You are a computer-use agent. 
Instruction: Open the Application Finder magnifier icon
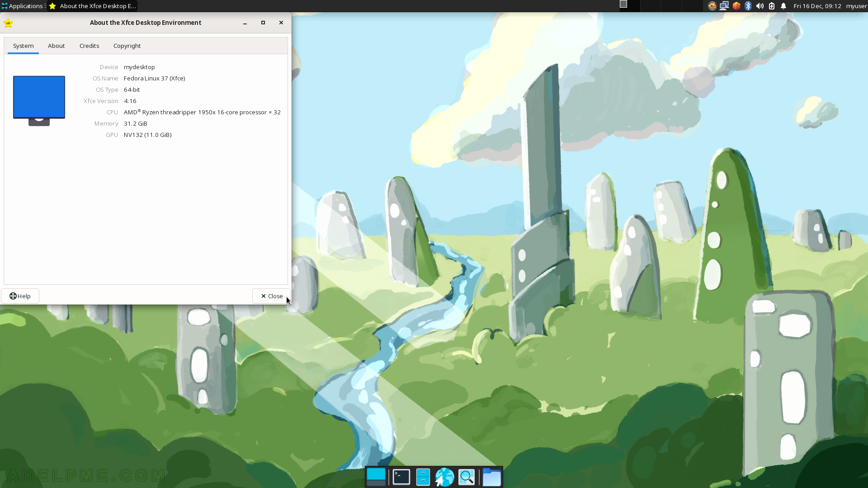tap(467, 477)
